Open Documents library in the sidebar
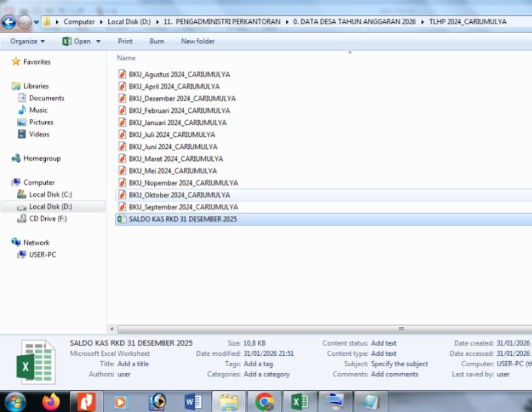 [x=46, y=98]
